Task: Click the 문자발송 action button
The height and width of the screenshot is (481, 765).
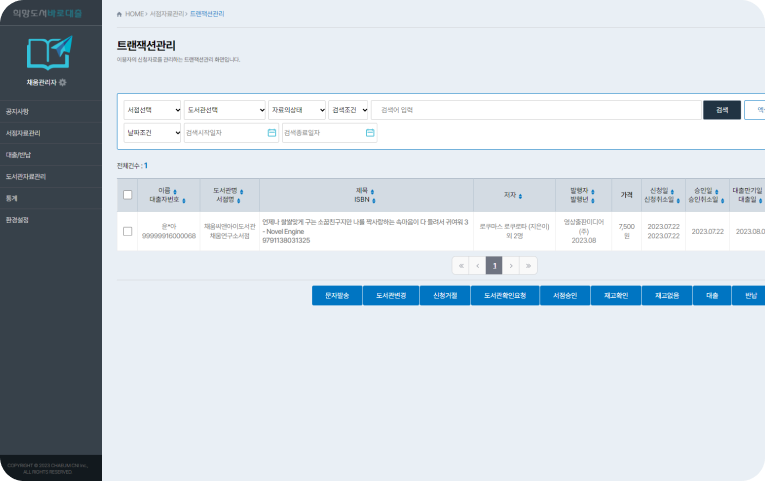Action: pos(337,296)
